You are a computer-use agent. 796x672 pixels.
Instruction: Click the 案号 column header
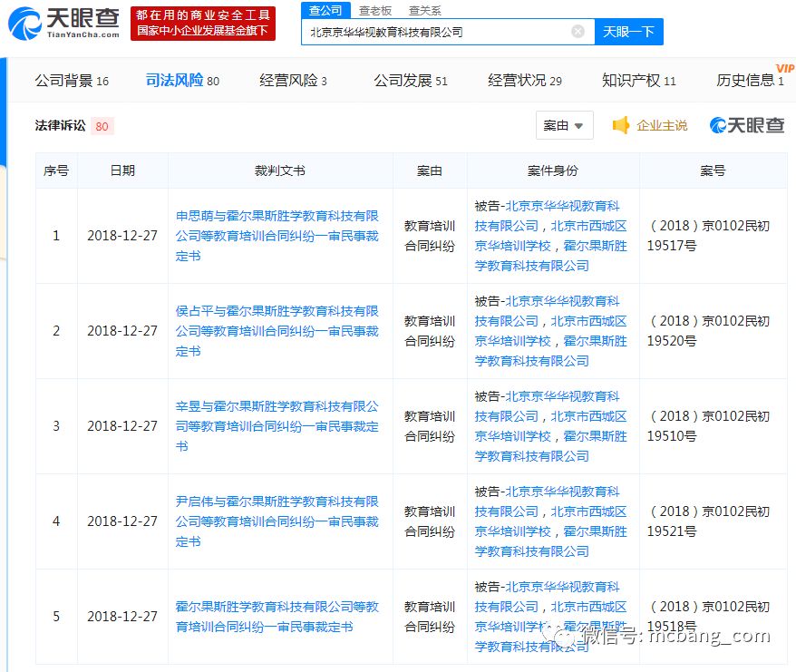pos(713,170)
